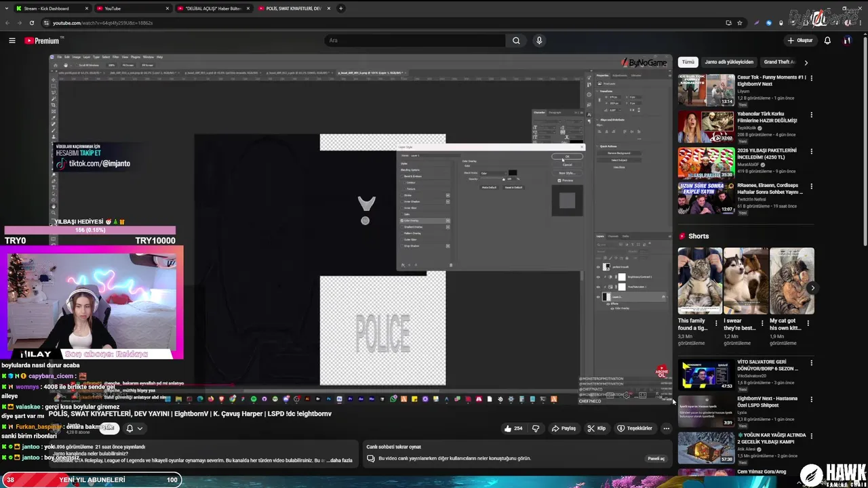This screenshot has width=868, height=488.
Task: Click Cancel in Layer Style dialog
Action: [567, 165]
